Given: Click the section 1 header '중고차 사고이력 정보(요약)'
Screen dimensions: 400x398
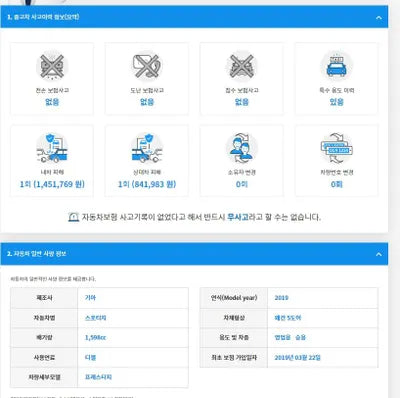Looking at the screenshot, I should 43,17.
